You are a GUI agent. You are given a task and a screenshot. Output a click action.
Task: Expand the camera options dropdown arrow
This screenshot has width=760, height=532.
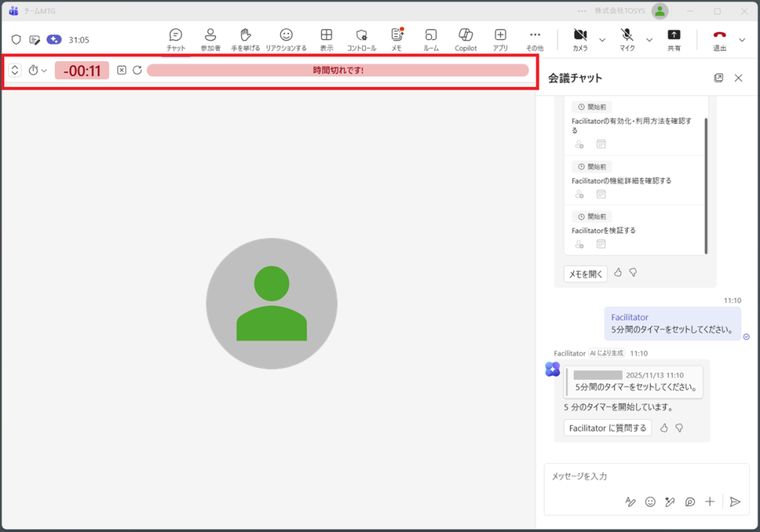pyautogui.click(x=602, y=39)
